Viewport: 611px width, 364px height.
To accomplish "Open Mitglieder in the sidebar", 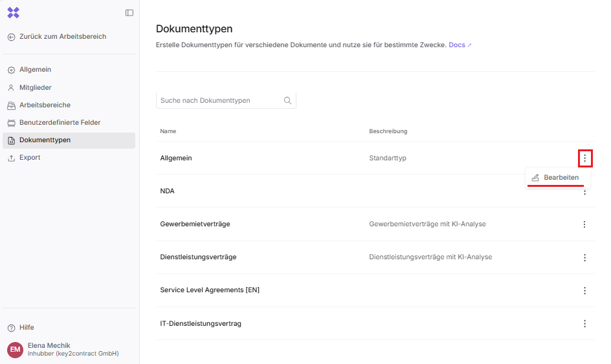I will coord(35,87).
